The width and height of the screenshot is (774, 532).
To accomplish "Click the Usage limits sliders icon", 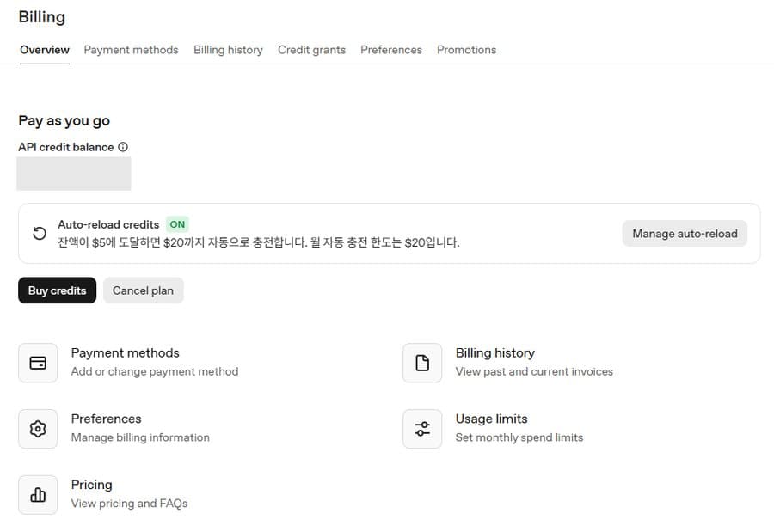I will point(422,429).
